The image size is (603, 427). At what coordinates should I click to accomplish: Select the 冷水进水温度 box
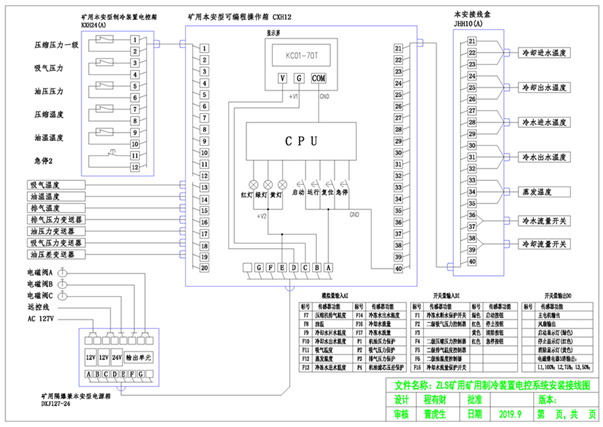[544, 123]
